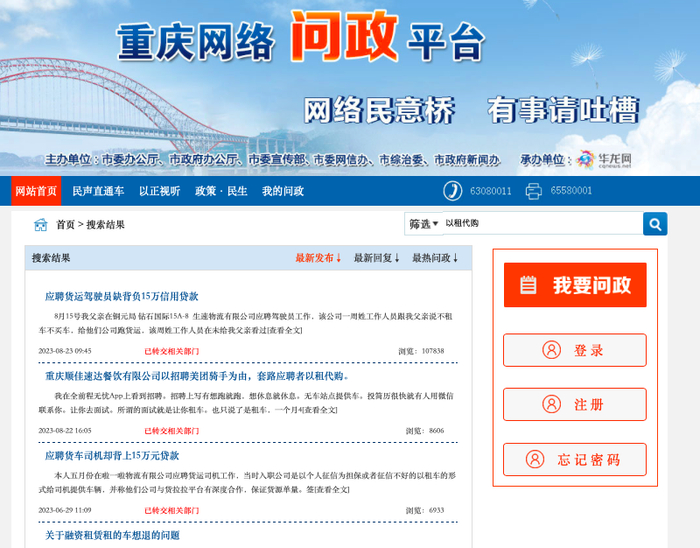This screenshot has width=700, height=548.
Task: Click the 忘记密码 button
Action: coord(575,459)
